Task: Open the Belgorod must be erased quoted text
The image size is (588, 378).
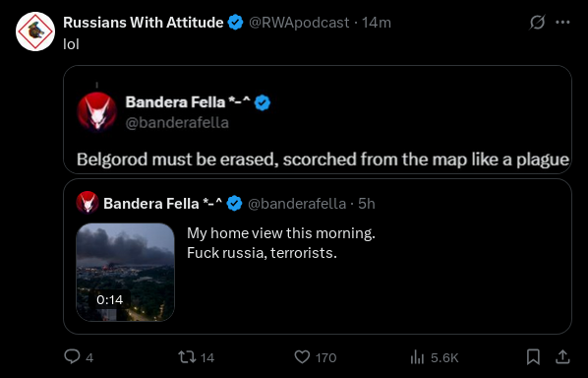Action: click(x=323, y=159)
